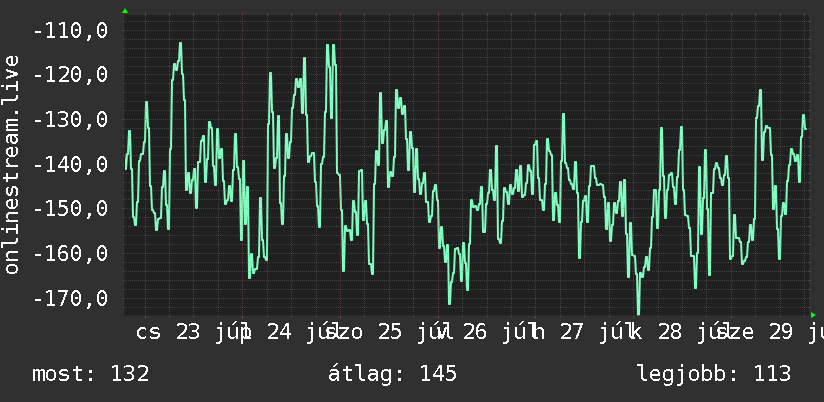Click the -120,0 y-axis label
The image size is (824, 402).
coord(70,75)
